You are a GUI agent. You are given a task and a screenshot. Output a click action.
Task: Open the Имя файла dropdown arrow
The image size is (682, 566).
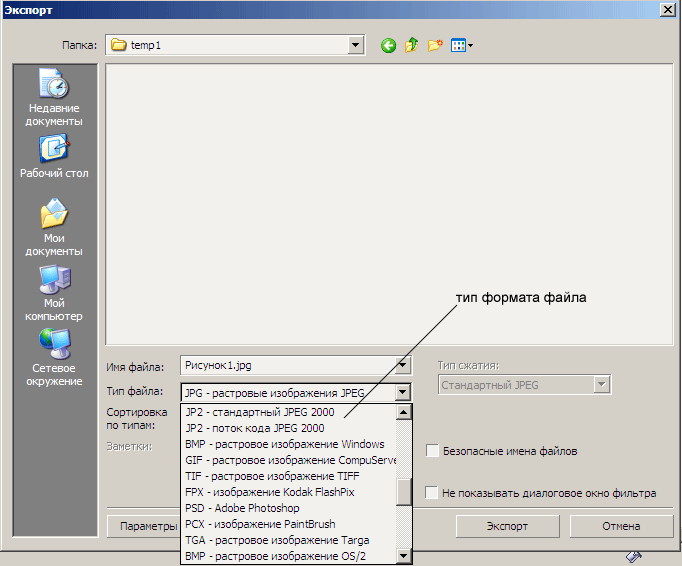pyautogui.click(x=403, y=365)
